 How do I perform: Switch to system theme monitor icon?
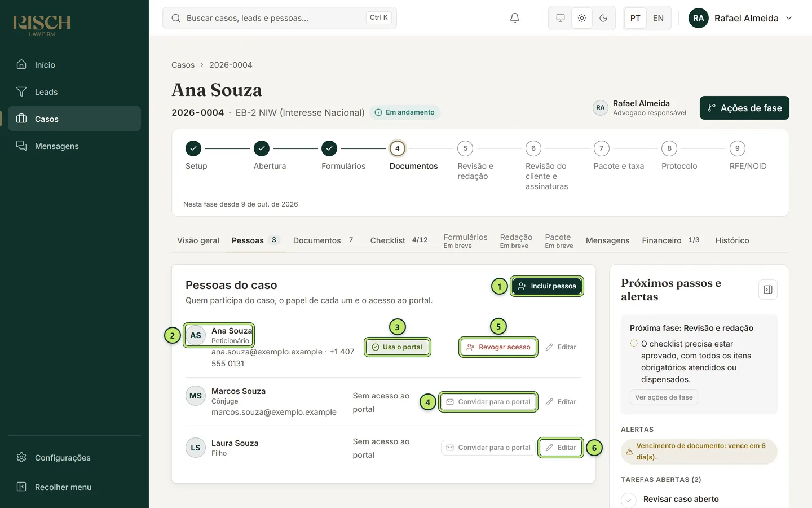click(x=561, y=18)
